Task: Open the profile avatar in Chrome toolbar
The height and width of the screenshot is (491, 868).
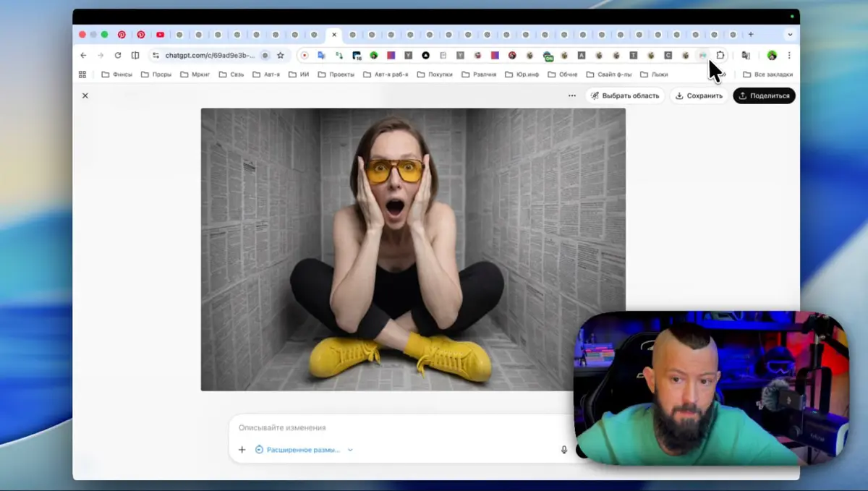Action: coord(772,55)
